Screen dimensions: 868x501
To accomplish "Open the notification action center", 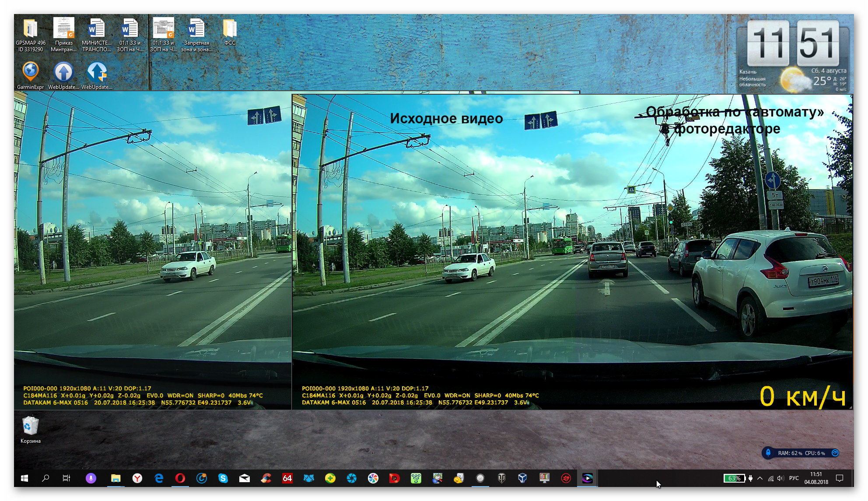I will 840,478.
